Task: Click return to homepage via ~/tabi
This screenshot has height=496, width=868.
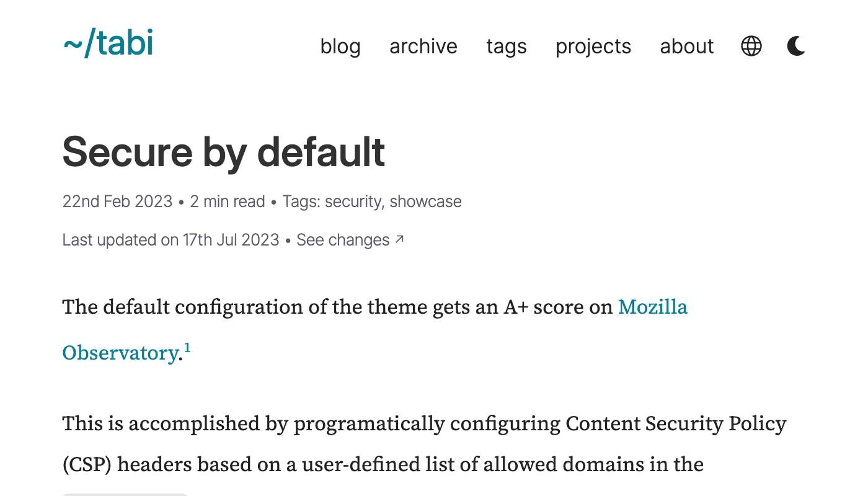Action: (x=108, y=43)
